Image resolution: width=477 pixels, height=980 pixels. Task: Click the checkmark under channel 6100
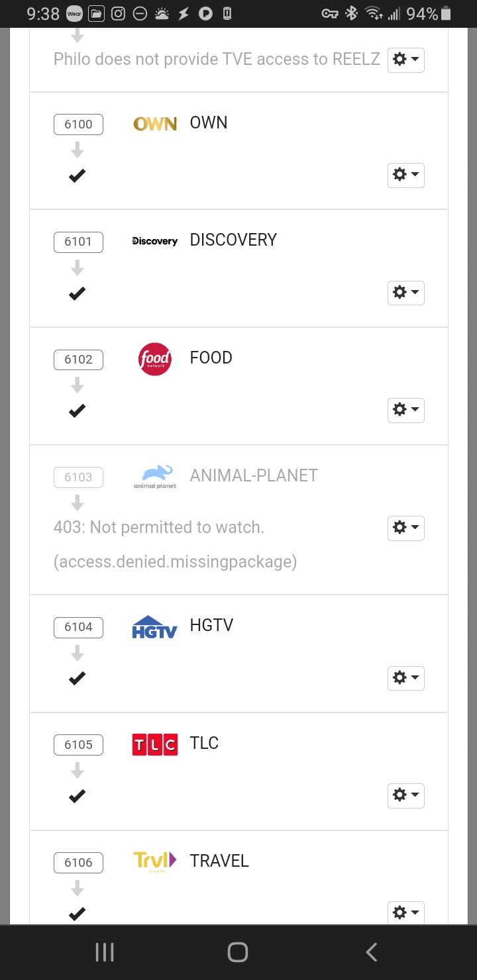pos(78,175)
